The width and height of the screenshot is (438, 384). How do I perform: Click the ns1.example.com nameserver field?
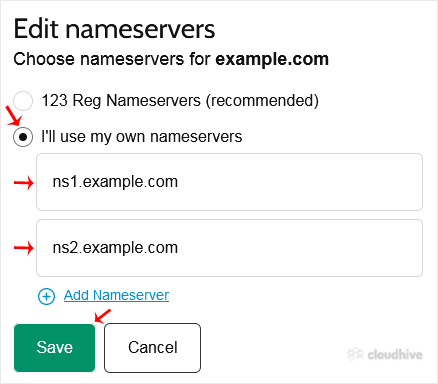click(229, 182)
